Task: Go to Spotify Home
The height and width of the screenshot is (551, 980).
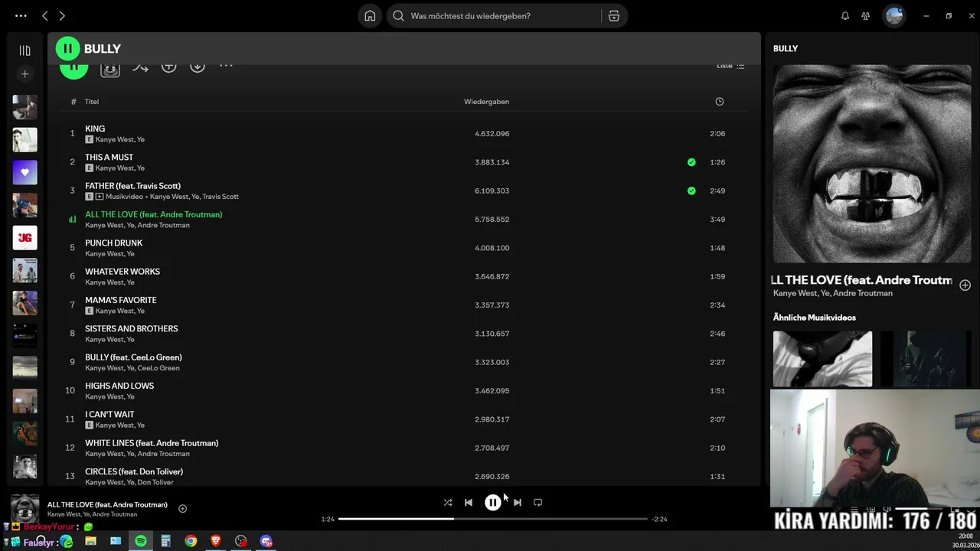Action: (370, 16)
